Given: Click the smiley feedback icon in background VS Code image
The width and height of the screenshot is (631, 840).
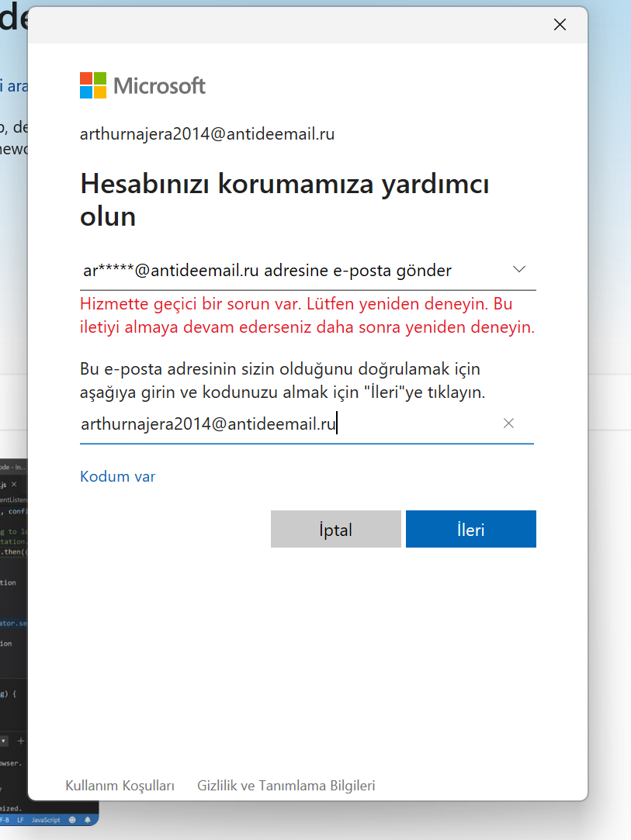Looking at the screenshot, I should 72,820.
